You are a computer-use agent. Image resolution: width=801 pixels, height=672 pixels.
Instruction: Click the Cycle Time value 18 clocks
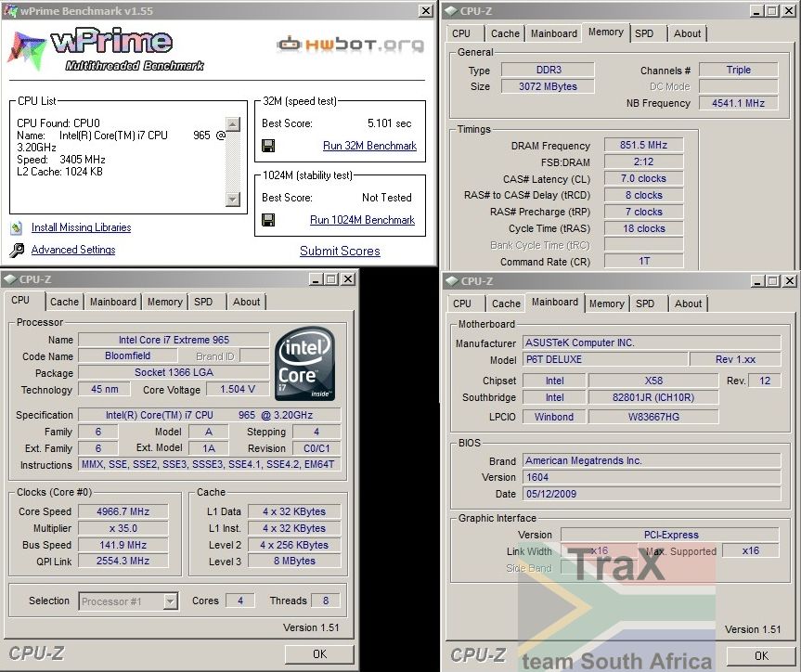coord(643,228)
